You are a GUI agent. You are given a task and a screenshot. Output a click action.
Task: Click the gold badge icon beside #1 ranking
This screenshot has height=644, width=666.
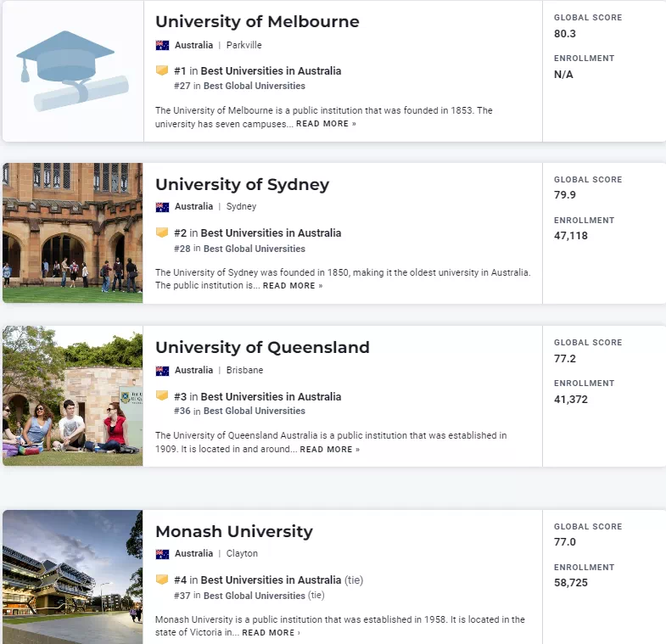(x=162, y=70)
